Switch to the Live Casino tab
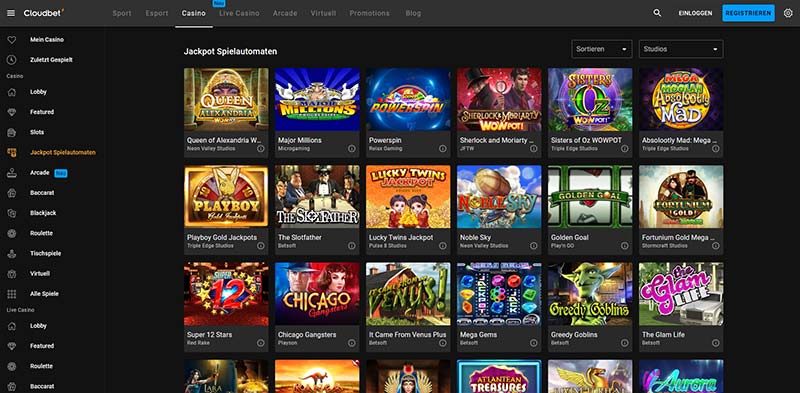800x393 pixels. click(x=239, y=13)
